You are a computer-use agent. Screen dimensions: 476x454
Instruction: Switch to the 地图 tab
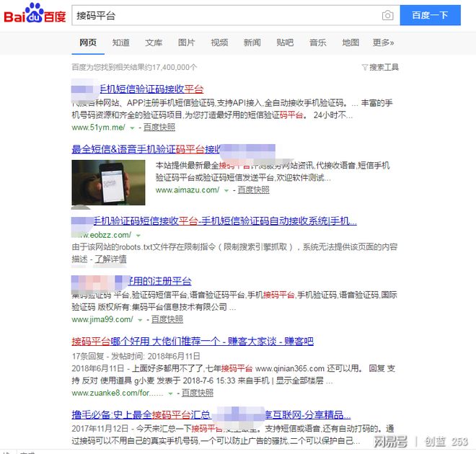tap(351, 43)
